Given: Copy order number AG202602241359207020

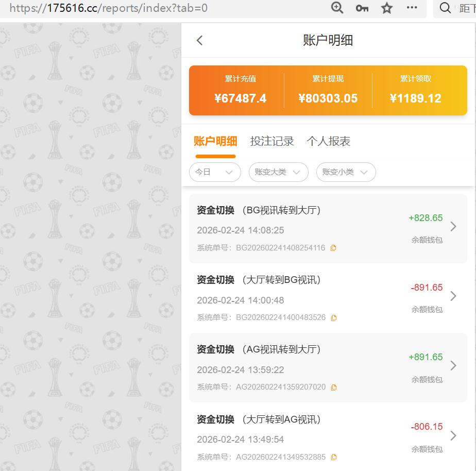Looking at the screenshot, I should coord(334,387).
